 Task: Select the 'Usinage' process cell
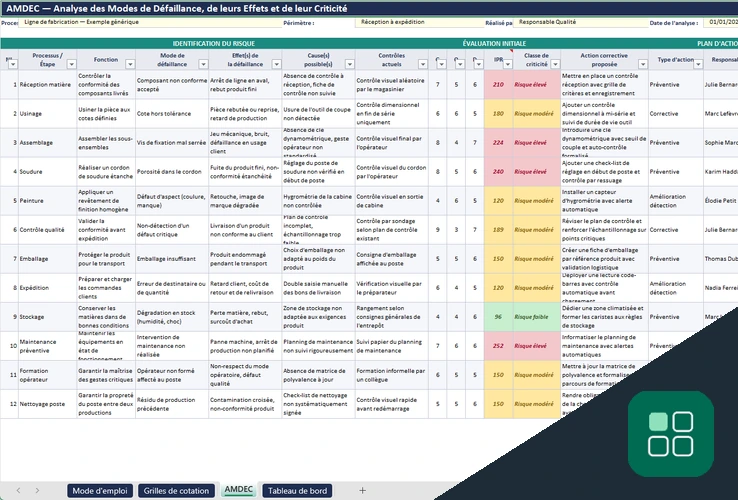[48, 113]
